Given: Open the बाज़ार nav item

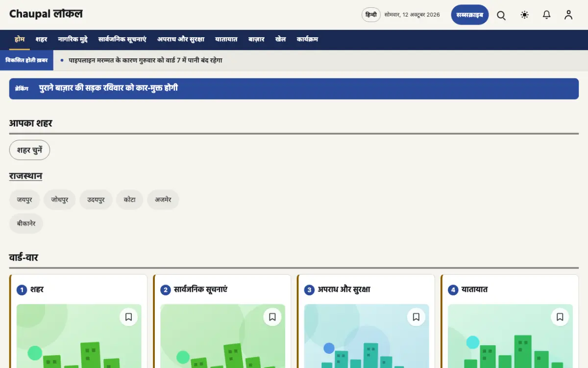Looking at the screenshot, I should (x=256, y=39).
